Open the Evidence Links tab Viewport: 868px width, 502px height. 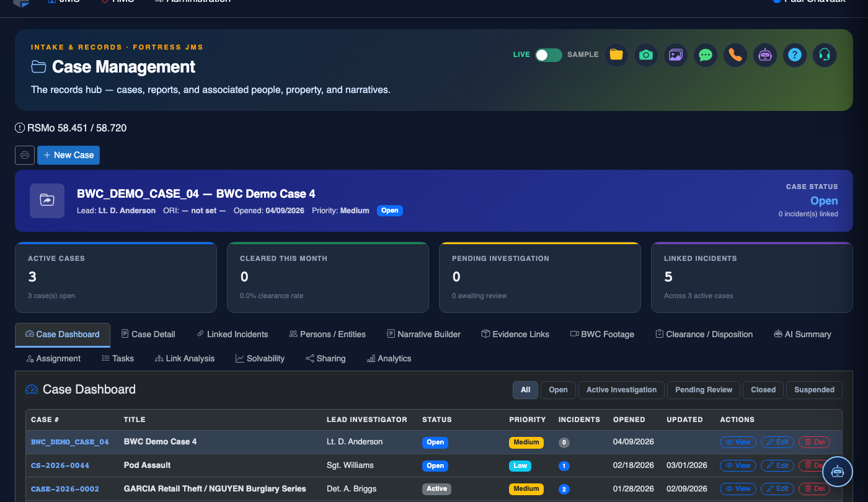[515, 334]
